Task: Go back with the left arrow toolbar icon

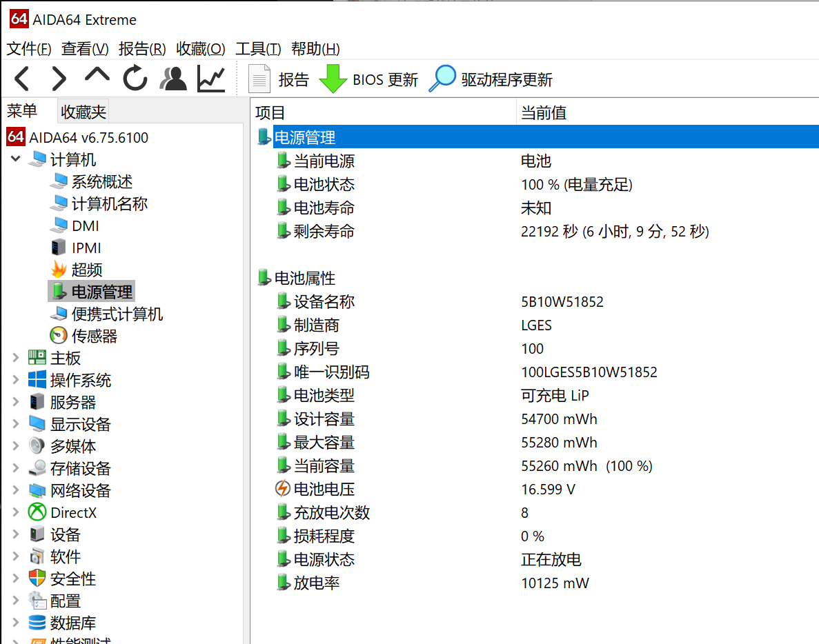Action: (22, 79)
